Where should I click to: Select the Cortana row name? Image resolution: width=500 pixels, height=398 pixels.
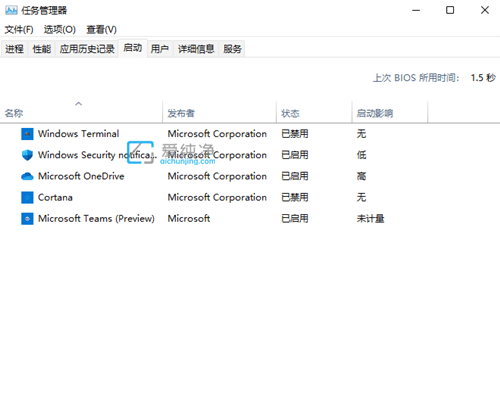pos(55,197)
